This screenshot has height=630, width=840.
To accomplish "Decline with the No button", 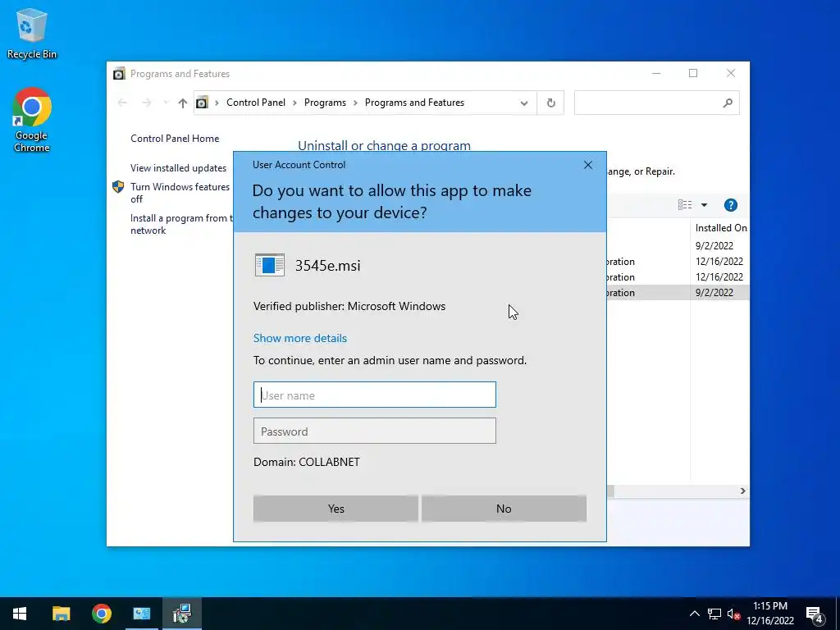I will point(504,509).
